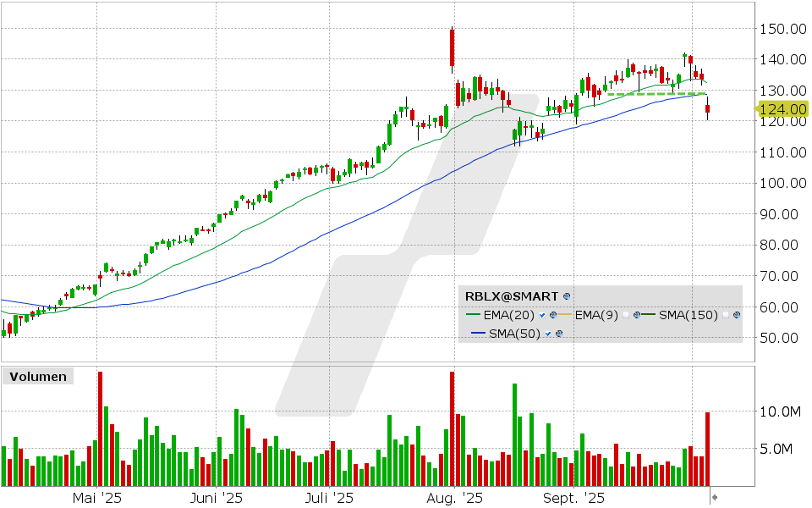Viewport: 812px width, 508px height.
Task: Click the left-arrow icon below the chart
Action: click(715, 489)
